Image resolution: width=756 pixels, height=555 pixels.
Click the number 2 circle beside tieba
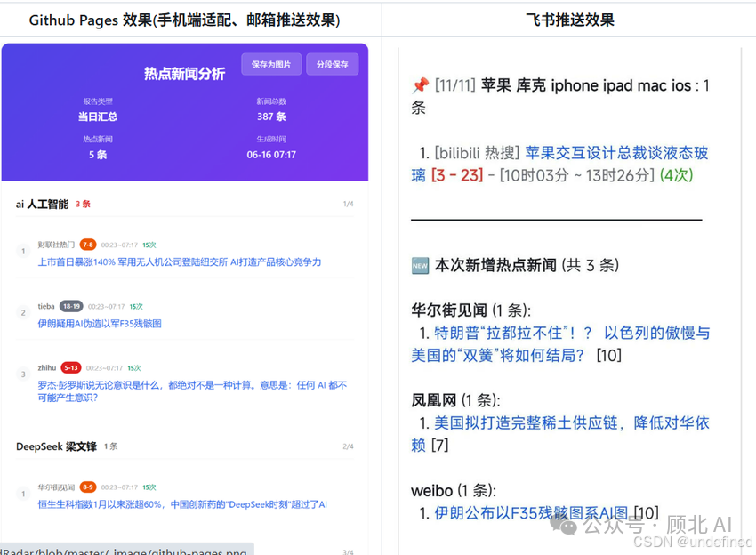pyautogui.click(x=23, y=312)
